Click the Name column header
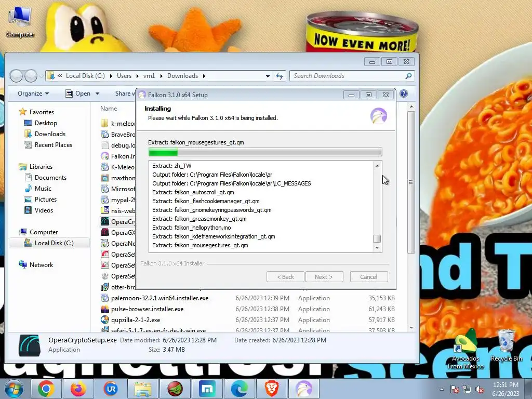The width and height of the screenshot is (532, 399). [x=109, y=109]
